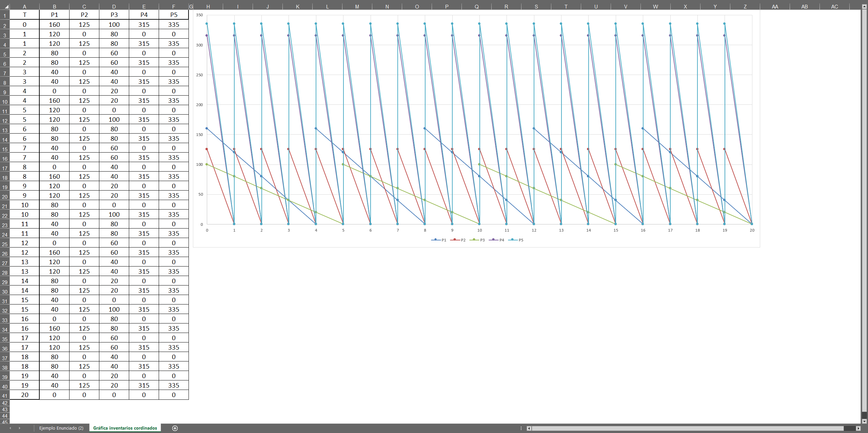Click the new sheet plus icon
Image resolution: width=868 pixels, height=433 pixels.
(175, 428)
